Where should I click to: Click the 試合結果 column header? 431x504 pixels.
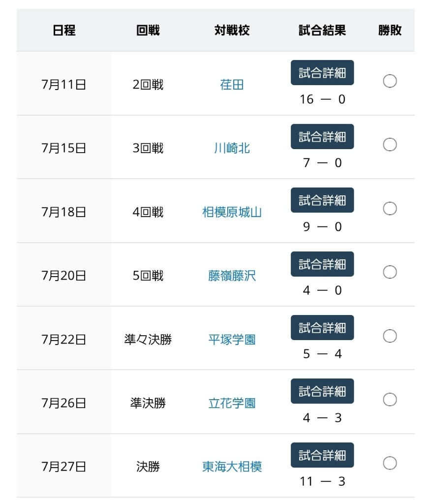[x=322, y=30]
